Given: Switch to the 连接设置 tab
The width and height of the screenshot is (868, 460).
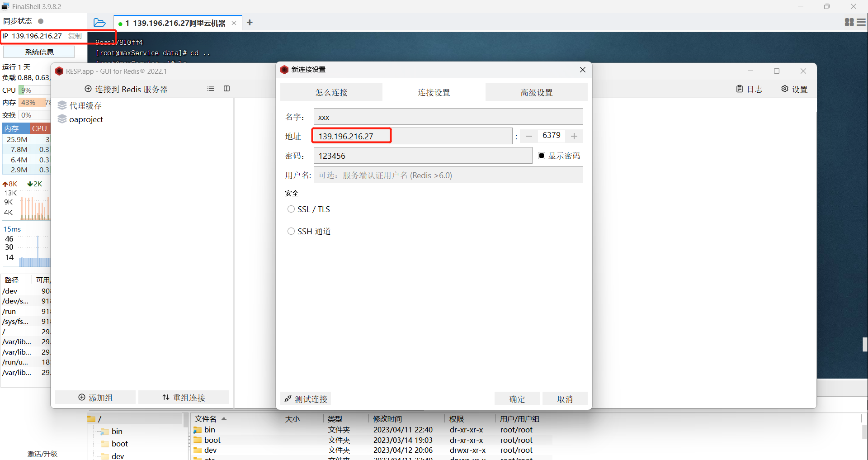Looking at the screenshot, I should 434,92.
